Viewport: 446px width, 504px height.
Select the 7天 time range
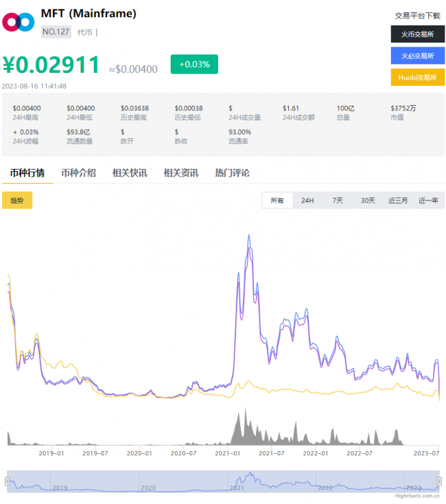[338, 201]
